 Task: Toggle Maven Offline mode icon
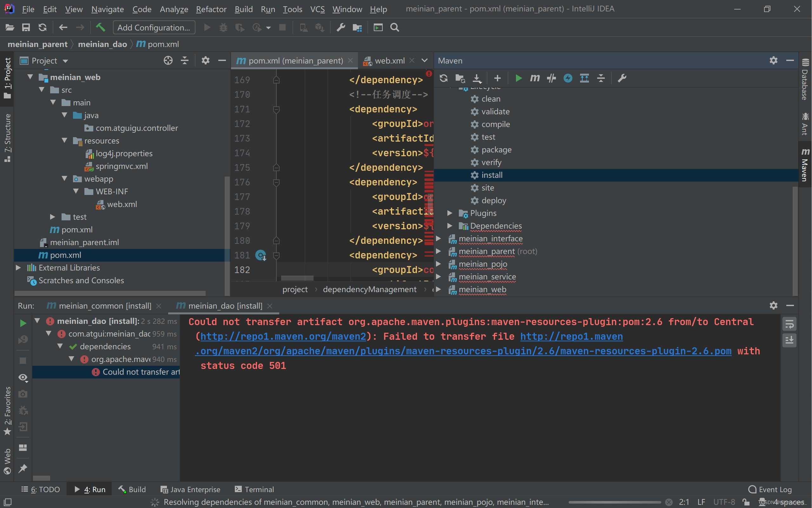tap(551, 78)
